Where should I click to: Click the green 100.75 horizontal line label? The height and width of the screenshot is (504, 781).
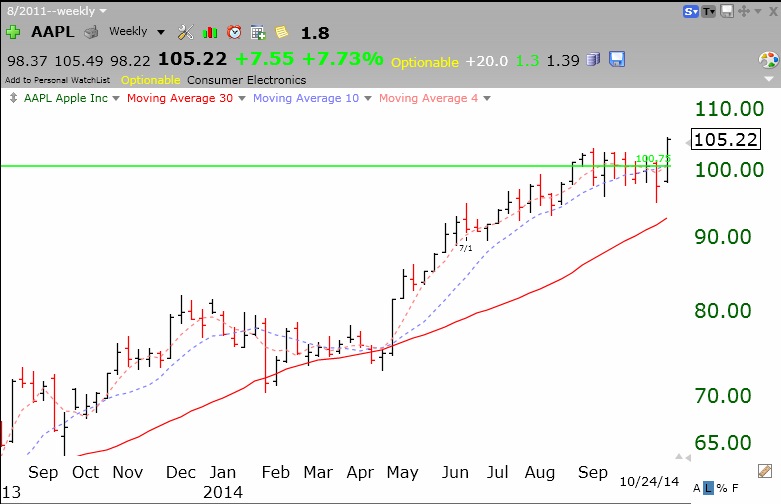tap(653, 159)
